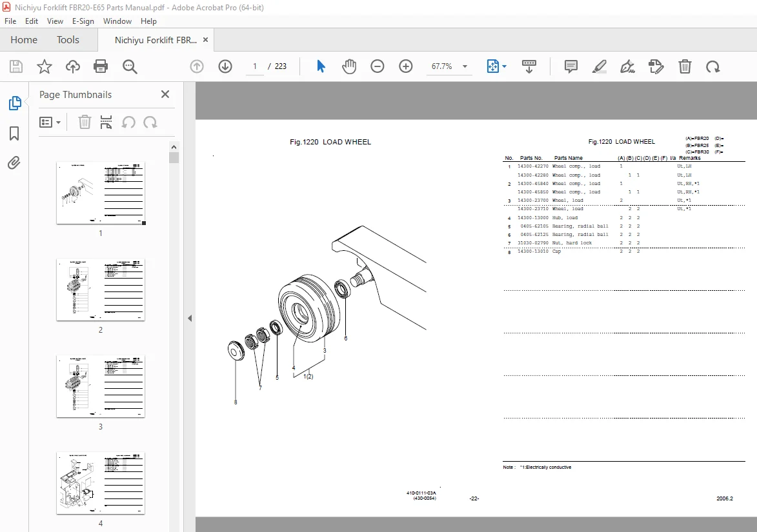This screenshot has width=757, height=532.
Task: Close the Nichiyu Forklift document tab
Action: pos(206,40)
